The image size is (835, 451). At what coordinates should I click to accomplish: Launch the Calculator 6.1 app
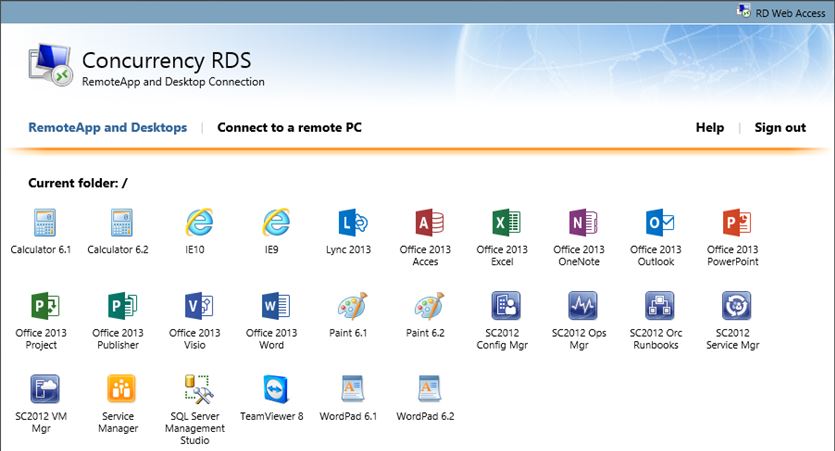(x=41, y=223)
